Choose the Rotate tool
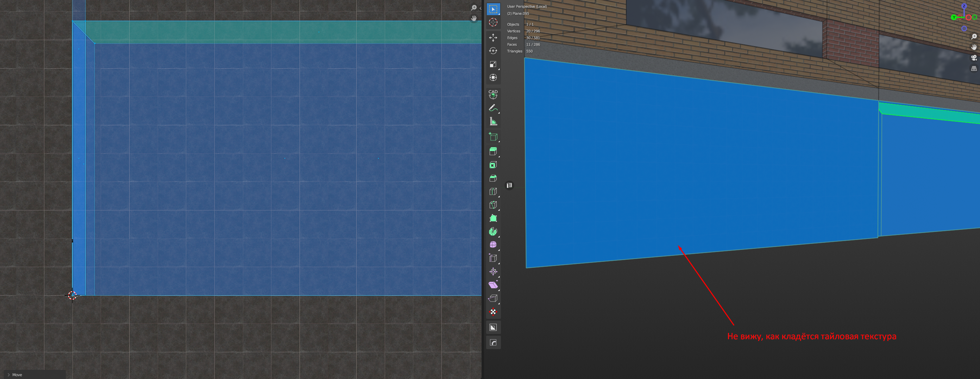The width and height of the screenshot is (980, 379). tap(493, 51)
